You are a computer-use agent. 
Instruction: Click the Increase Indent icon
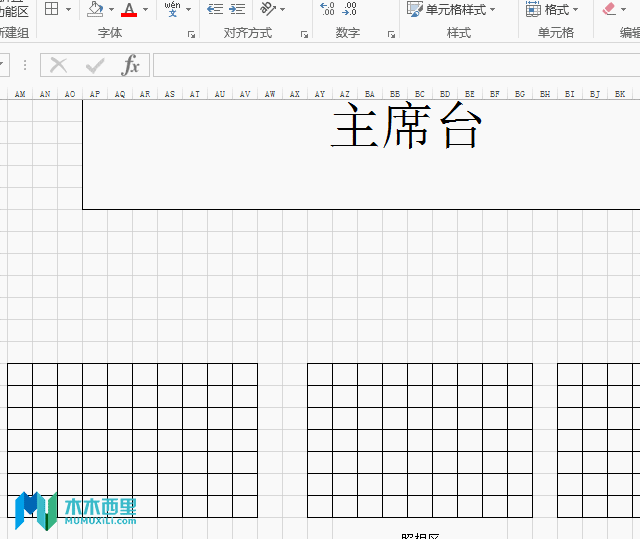click(x=237, y=9)
